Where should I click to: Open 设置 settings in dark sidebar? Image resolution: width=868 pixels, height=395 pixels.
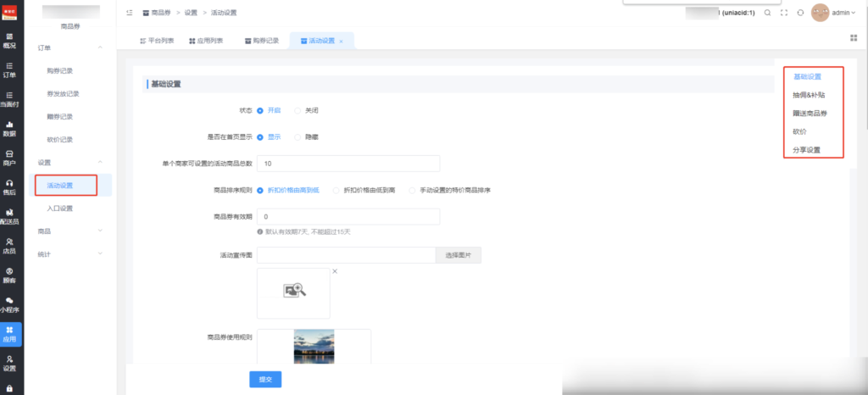(9, 364)
